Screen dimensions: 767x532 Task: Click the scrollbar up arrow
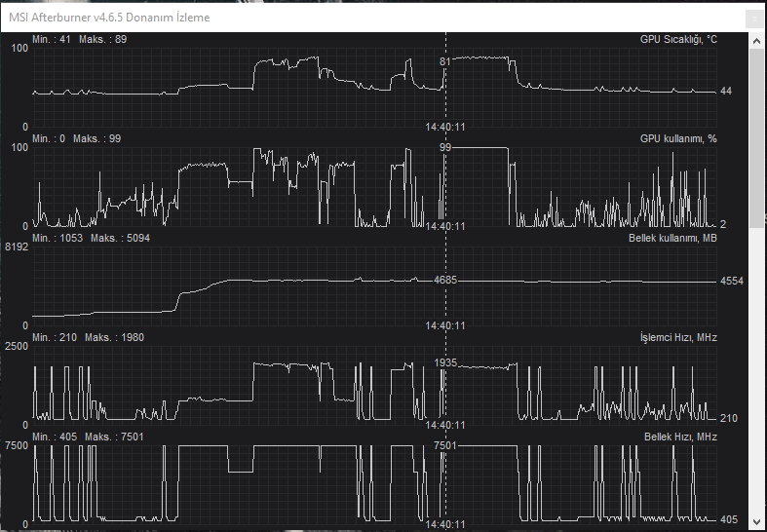click(x=757, y=42)
